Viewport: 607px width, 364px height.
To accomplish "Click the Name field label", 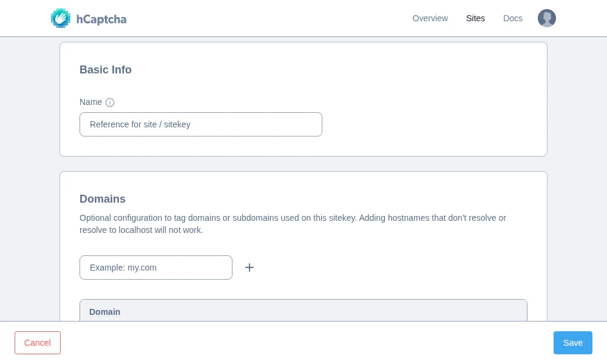I will coord(90,102).
